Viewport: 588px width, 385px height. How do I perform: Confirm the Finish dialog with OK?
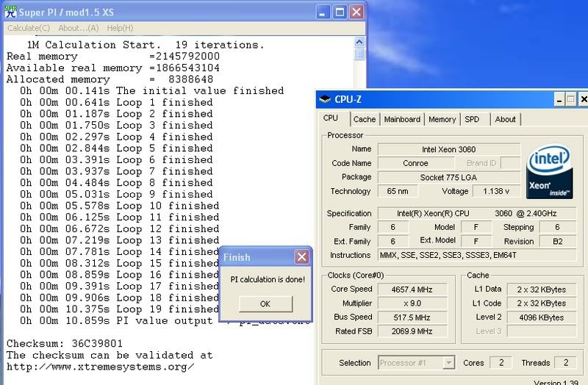(x=265, y=303)
